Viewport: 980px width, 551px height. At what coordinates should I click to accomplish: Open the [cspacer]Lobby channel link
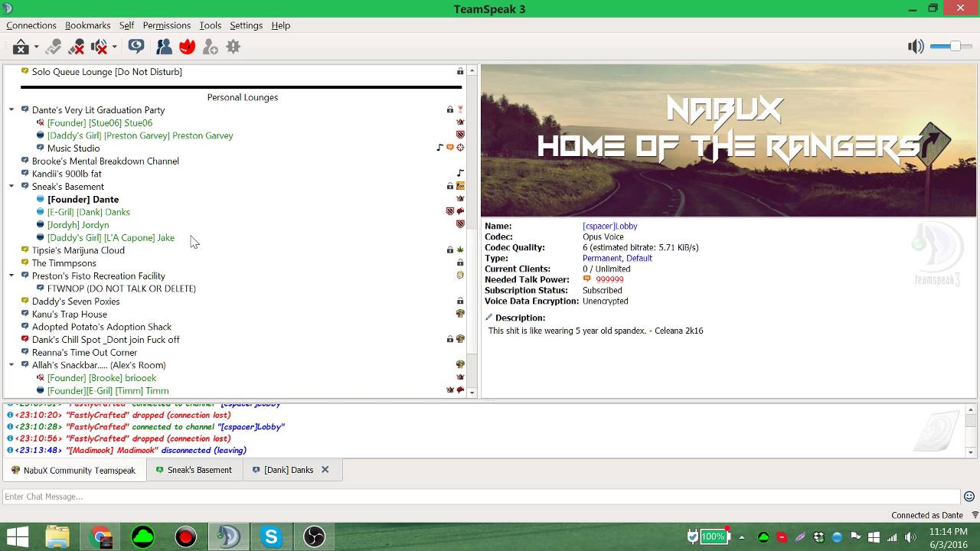click(609, 227)
